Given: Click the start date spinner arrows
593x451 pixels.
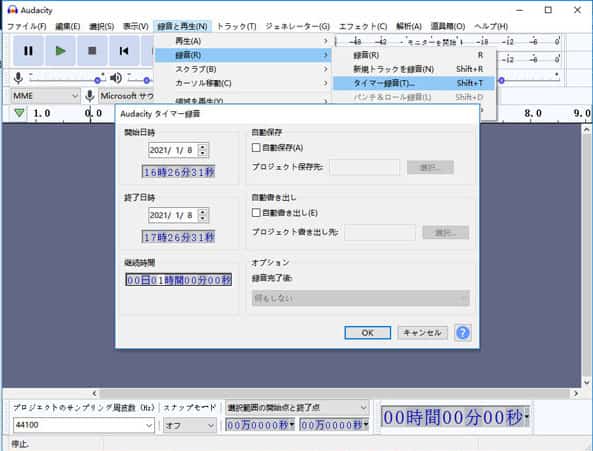Looking at the screenshot, I should [203, 150].
